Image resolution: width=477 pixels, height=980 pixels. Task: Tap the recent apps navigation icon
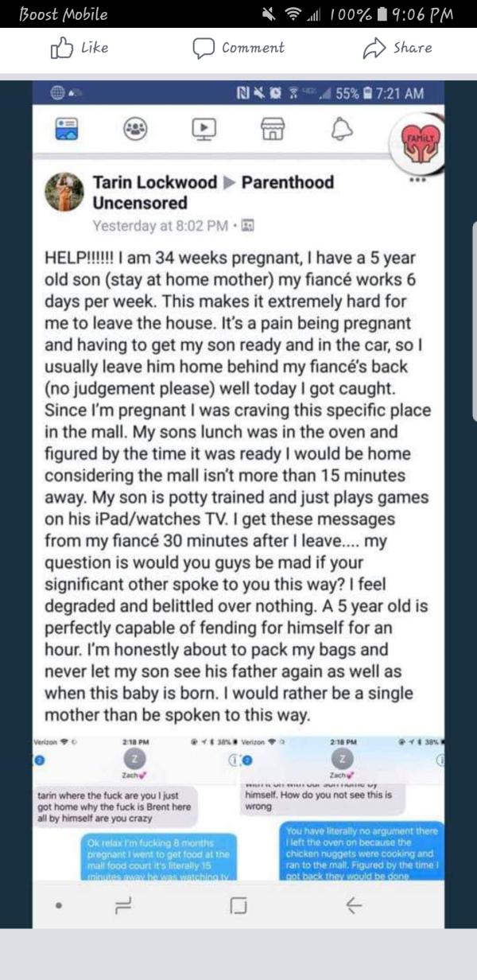click(x=123, y=904)
